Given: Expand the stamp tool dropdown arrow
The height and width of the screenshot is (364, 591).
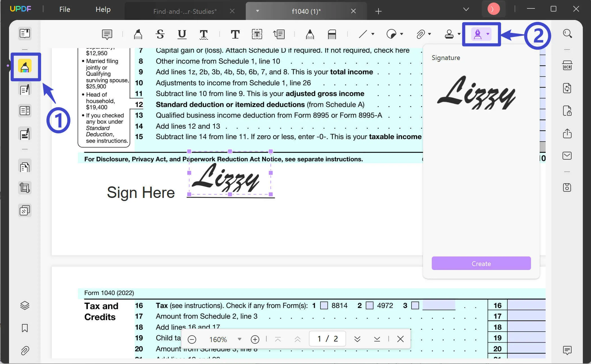Looking at the screenshot, I should coord(459,34).
